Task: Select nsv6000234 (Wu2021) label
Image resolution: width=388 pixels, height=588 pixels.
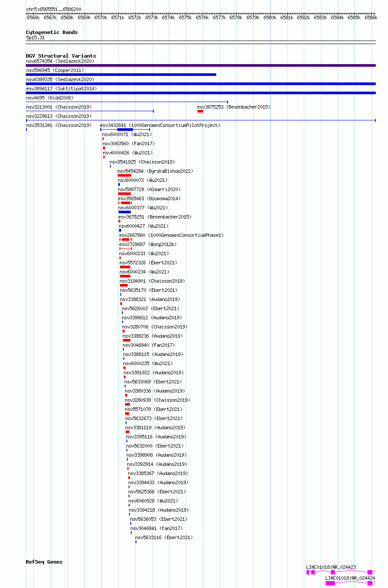Action: [x=145, y=272]
